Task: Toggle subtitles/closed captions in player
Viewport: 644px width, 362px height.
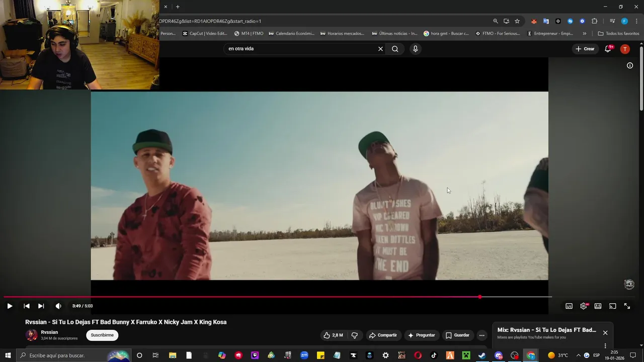Action: 569,306
